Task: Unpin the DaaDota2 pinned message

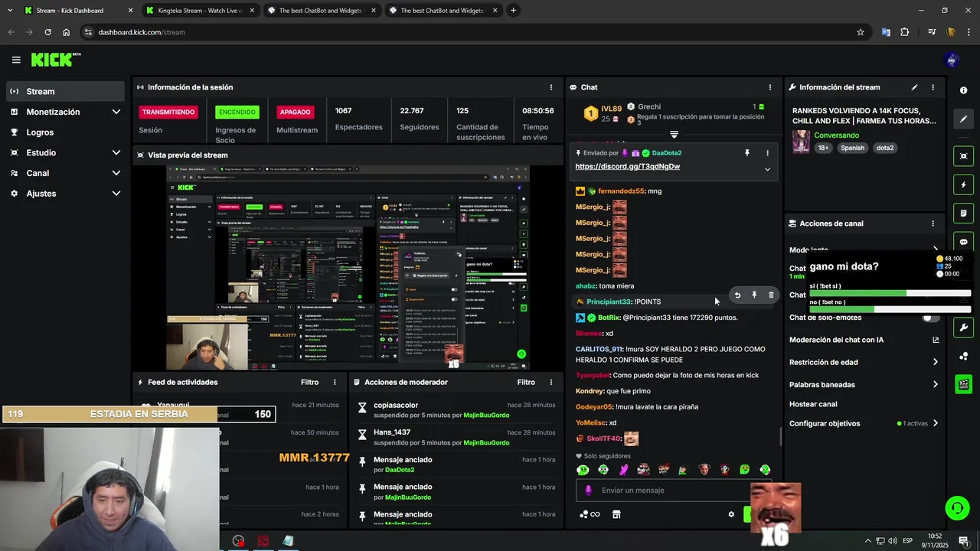Action: 747,153
